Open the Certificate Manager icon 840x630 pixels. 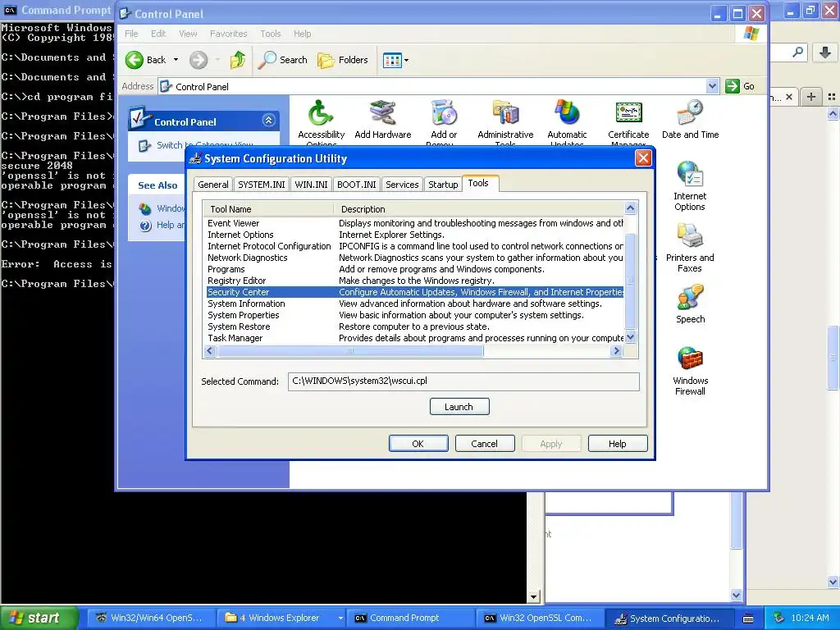coord(628,113)
